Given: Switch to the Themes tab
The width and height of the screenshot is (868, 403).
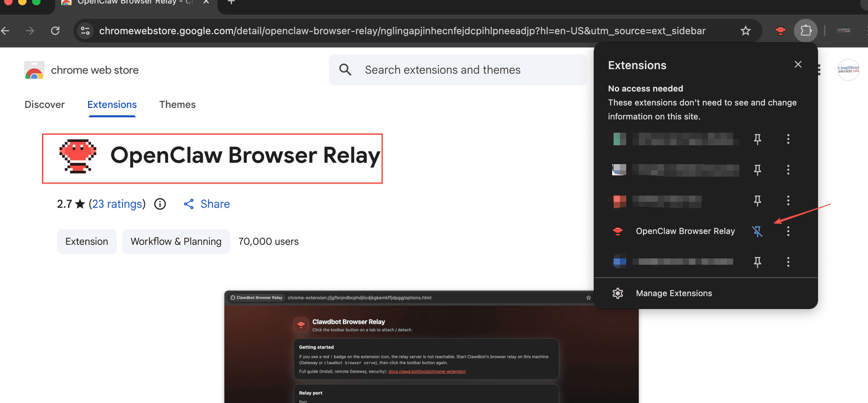Looking at the screenshot, I should [x=178, y=105].
